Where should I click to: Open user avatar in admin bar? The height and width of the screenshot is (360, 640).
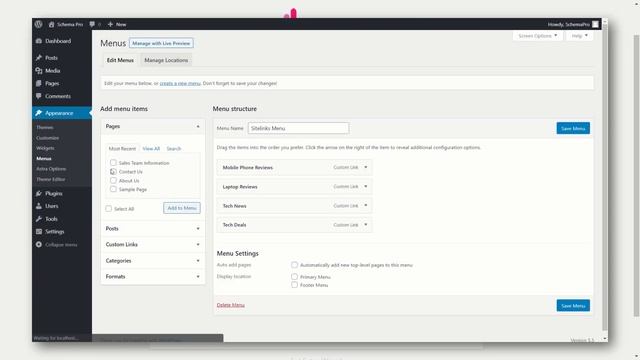click(x=596, y=24)
